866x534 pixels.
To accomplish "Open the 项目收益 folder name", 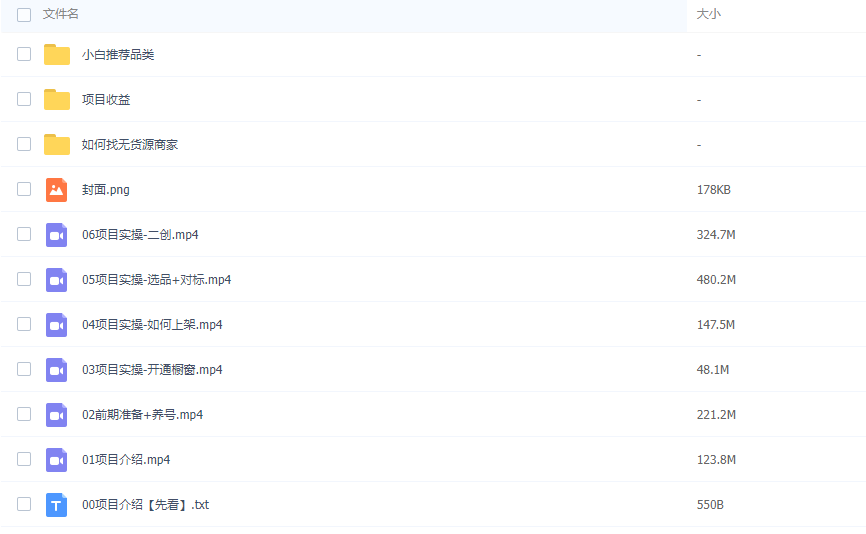I will 106,100.
